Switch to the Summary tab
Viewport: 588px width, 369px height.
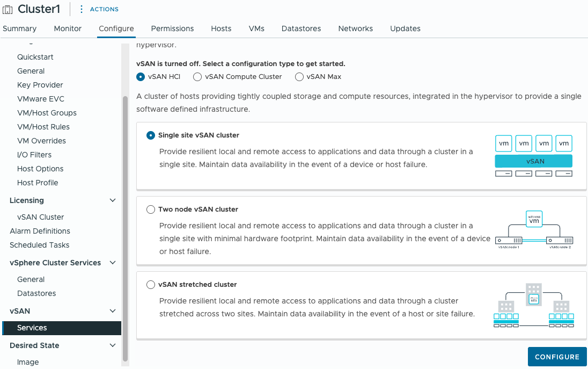click(19, 28)
